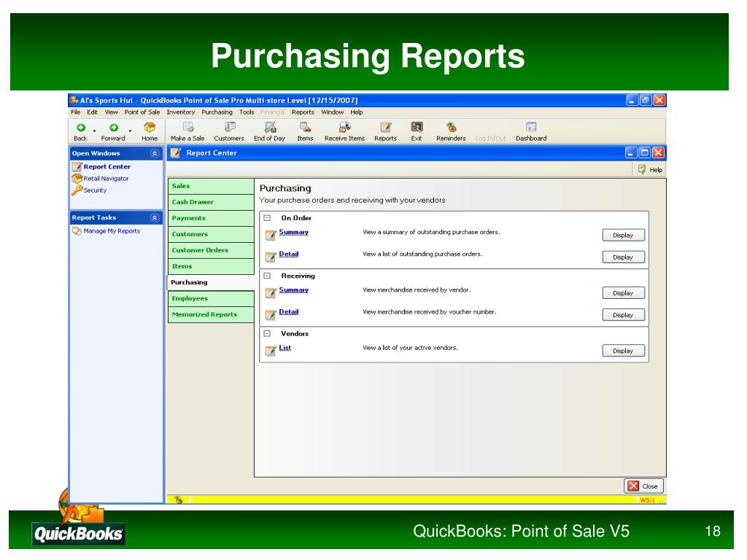Click the On Order Summary report icon

[271, 235]
